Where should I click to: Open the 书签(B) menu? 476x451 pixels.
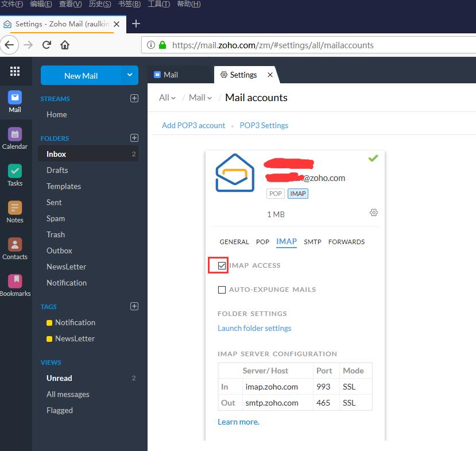pyautogui.click(x=129, y=4)
